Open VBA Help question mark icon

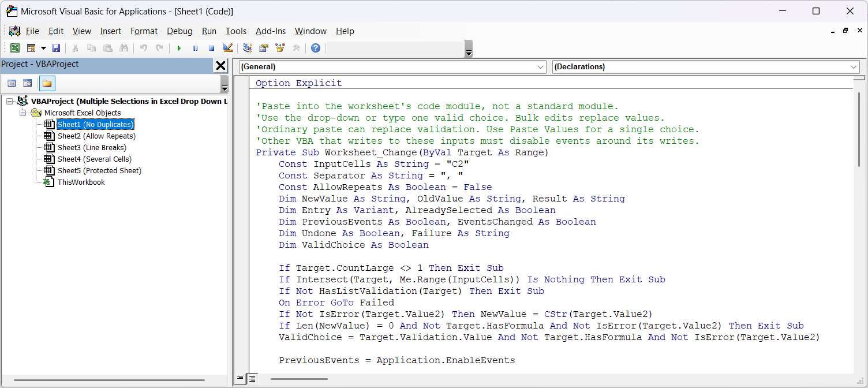click(x=315, y=48)
